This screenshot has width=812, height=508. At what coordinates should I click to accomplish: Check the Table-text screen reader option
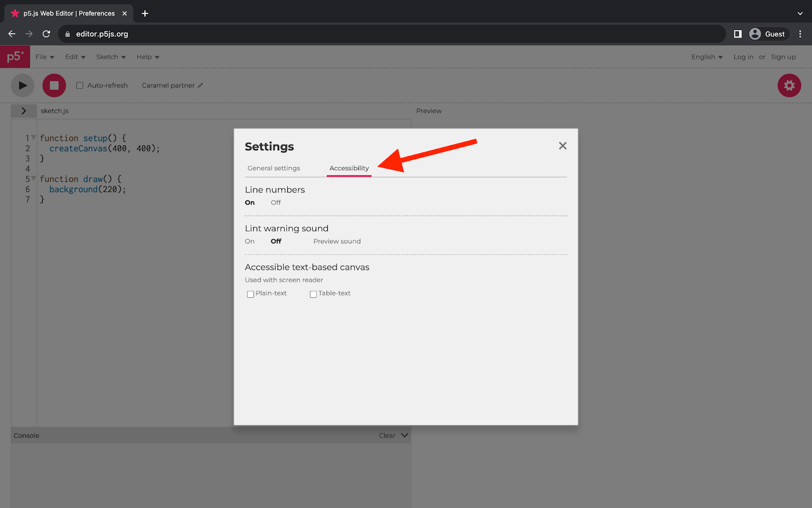point(313,294)
